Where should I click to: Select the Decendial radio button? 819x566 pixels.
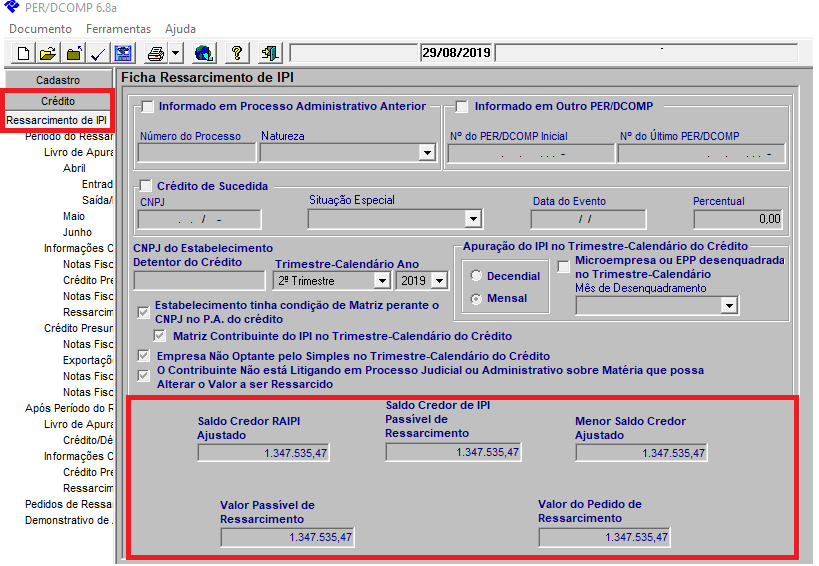click(476, 276)
